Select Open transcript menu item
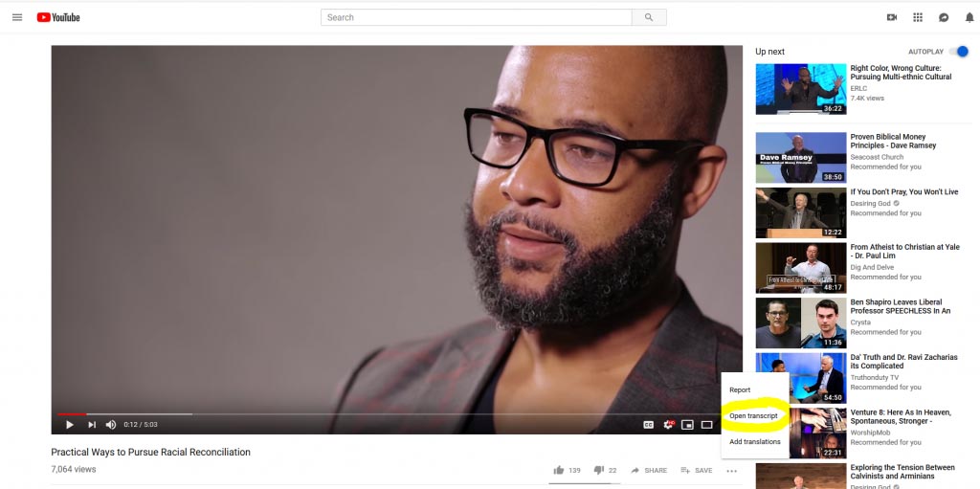The width and height of the screenshot is (980, 489). pyautogui.click(x=754, y=416)
